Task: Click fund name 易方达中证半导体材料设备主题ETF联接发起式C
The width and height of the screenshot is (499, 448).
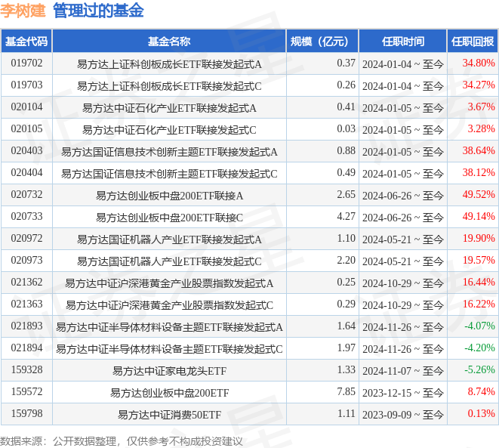Action: click(x=169, y=349)
